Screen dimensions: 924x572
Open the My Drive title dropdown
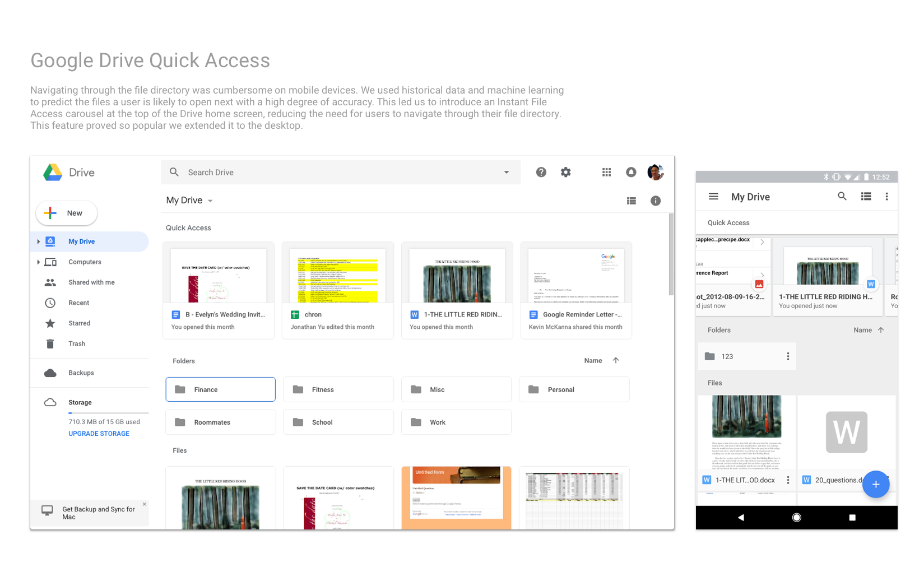coord(210,201)
